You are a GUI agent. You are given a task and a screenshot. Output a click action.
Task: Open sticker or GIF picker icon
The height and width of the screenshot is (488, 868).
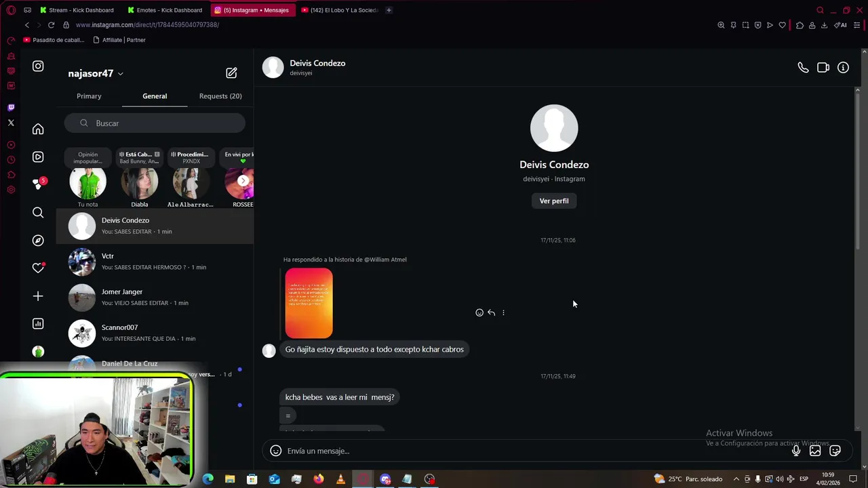(835, 451)
